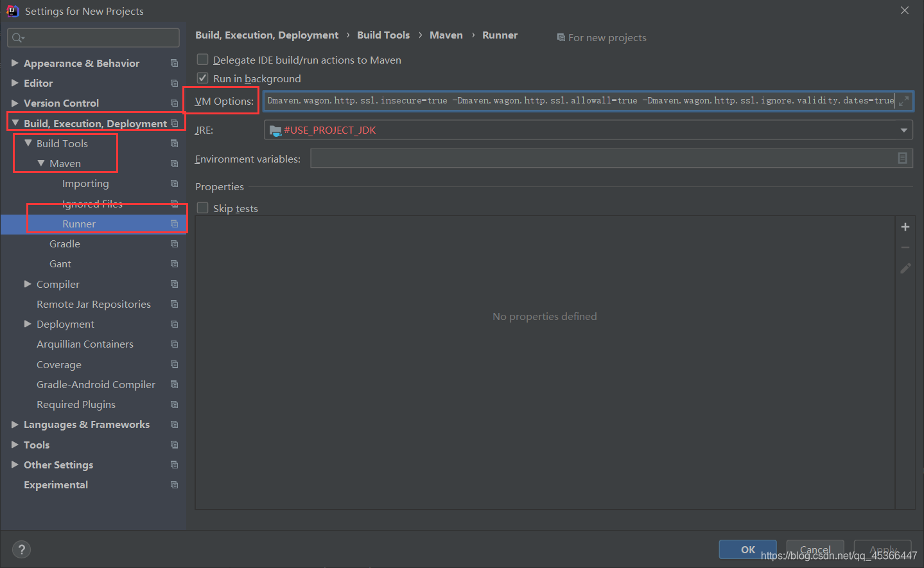Click the project-level icon beside Experimental
The width and height of the screenshot is (924, 568).
(174, 484)
